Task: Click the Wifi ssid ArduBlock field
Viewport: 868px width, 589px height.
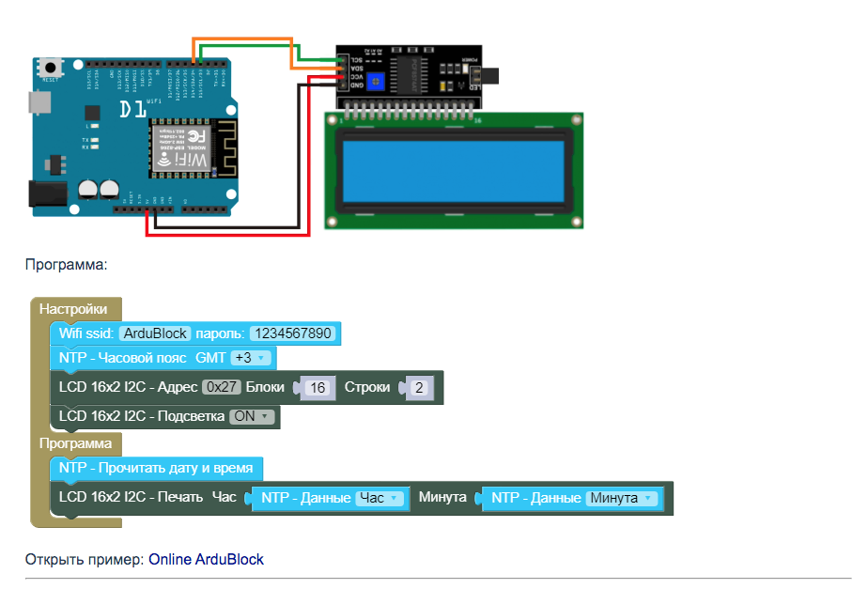Action: click(155, 333)
